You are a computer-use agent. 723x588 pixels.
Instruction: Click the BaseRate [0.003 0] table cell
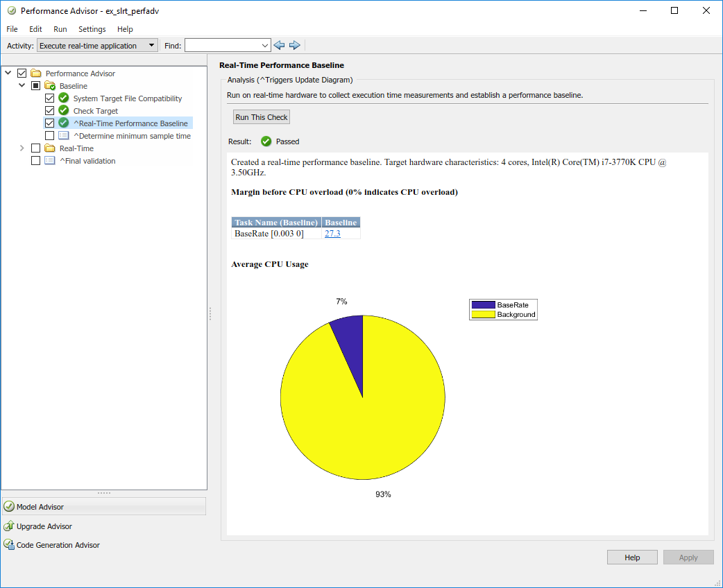point(276,233)
